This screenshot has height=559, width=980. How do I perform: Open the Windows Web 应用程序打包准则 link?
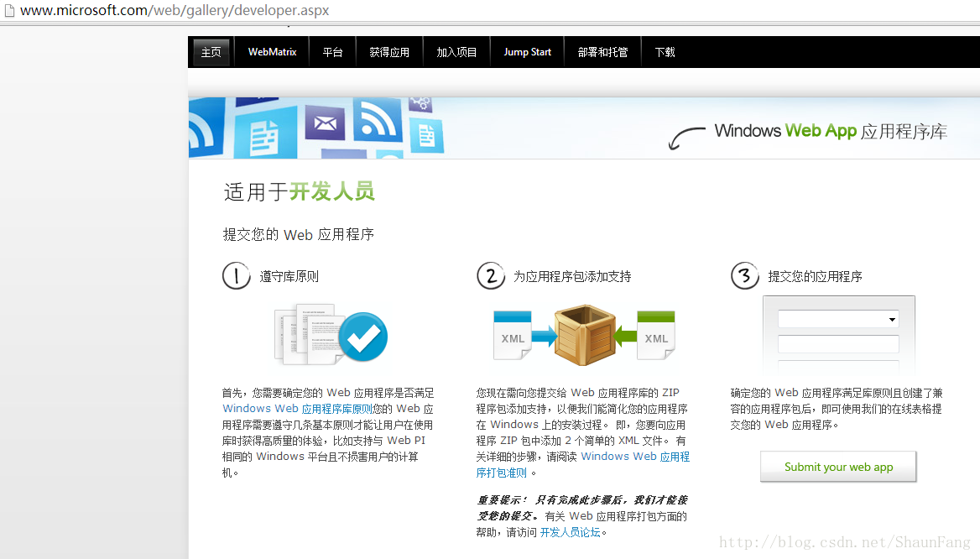635,457
